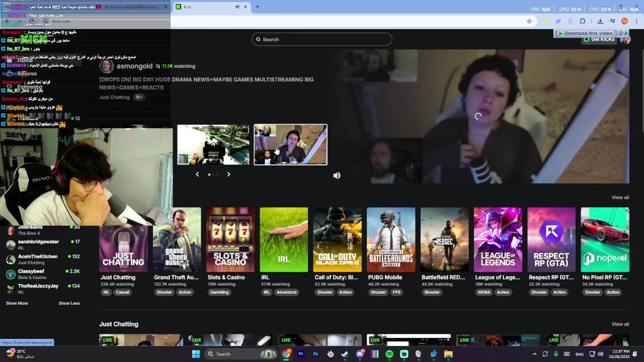Open AceInTheKitchen in recommended channels
Screen dimensions: 644x362
tap(43, 259)
